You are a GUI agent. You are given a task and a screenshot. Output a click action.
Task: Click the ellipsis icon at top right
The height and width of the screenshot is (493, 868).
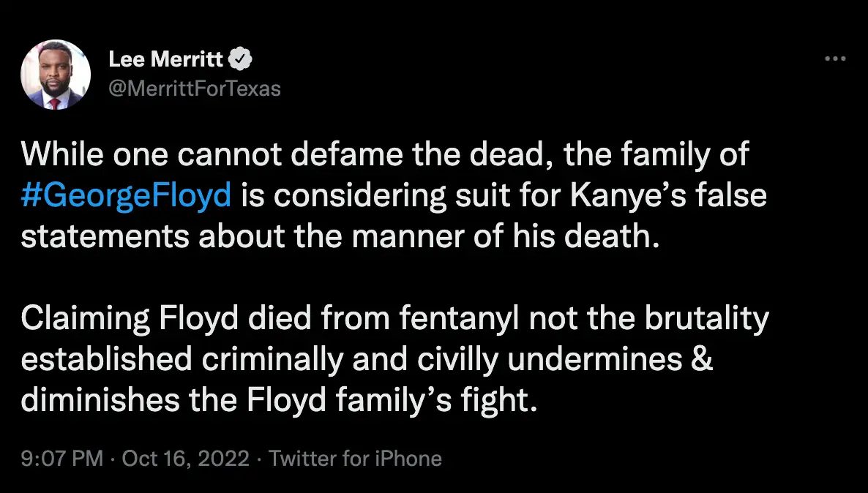[835, 58]
